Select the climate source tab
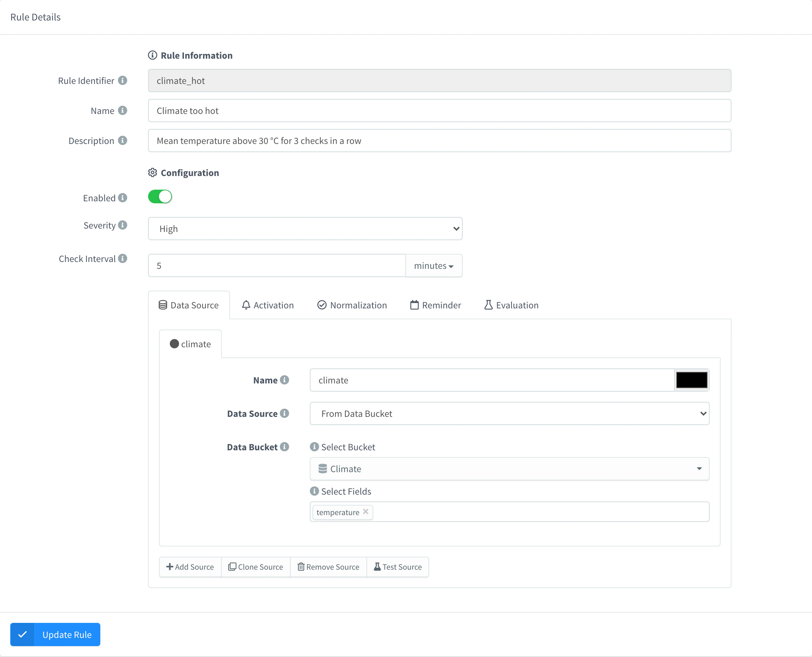The image size is (812, 657). 190,344
